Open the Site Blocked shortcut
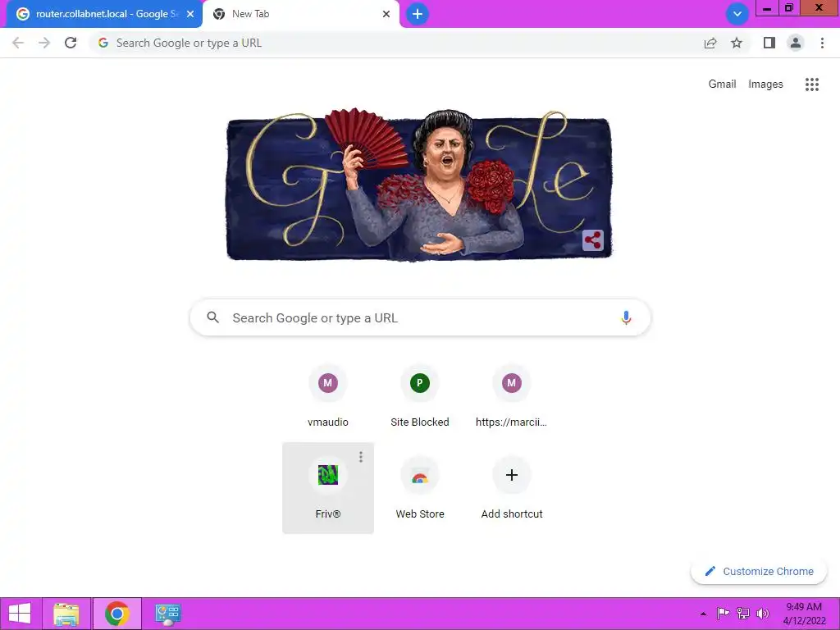 420,396
